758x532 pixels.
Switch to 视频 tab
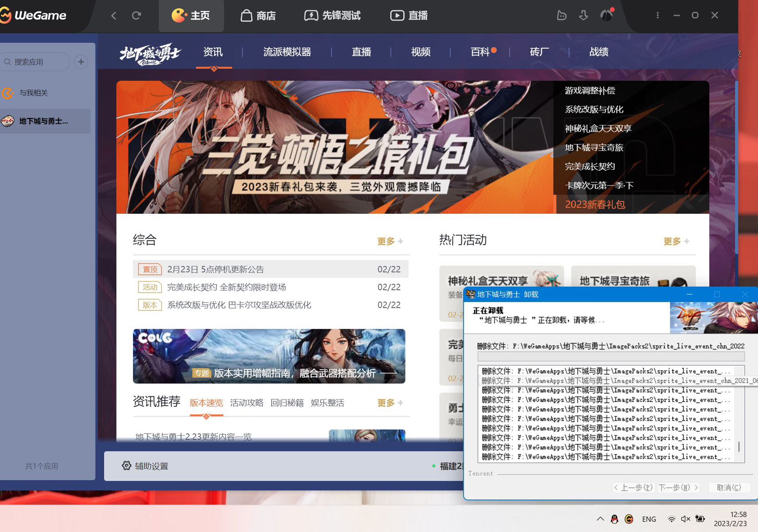click(x=421, y=52)
